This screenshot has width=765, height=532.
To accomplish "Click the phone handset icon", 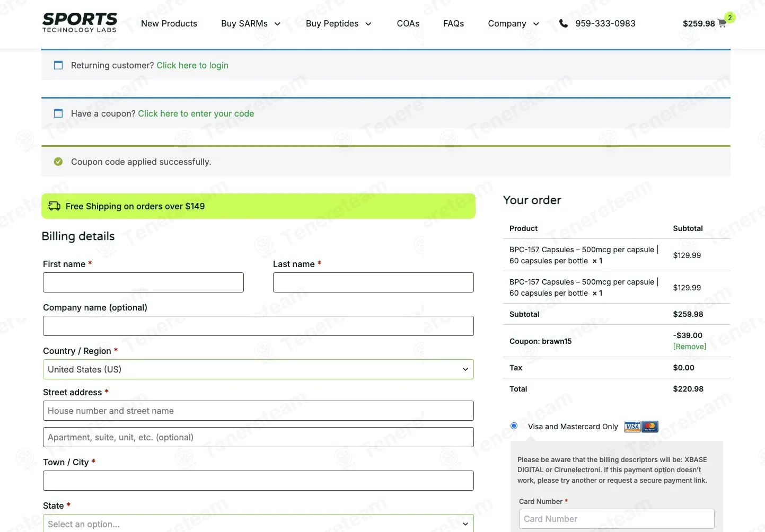I will [x=564, y=23].
